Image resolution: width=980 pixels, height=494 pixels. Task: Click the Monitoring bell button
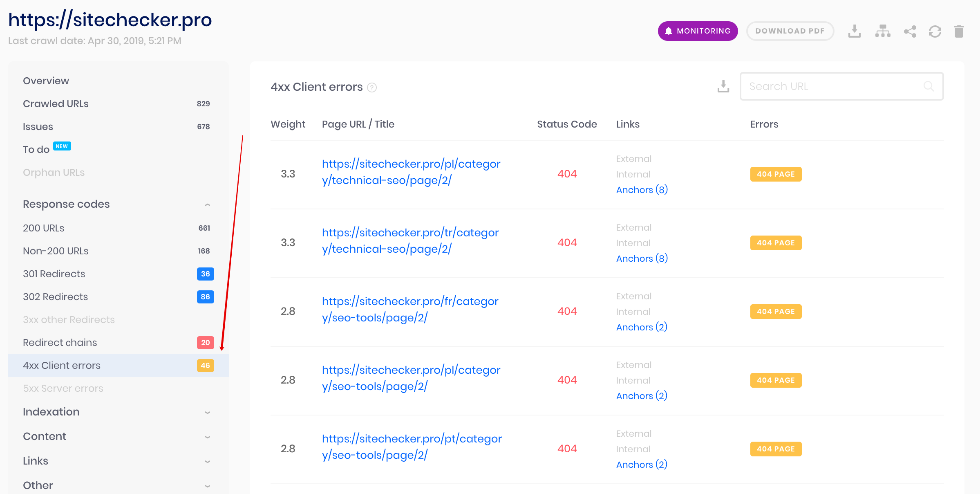(698, 31)
